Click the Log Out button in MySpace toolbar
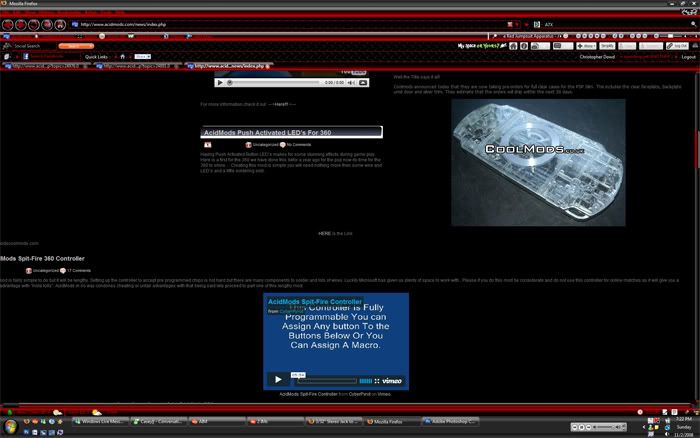 pyautogui.click(x=677, y=46)
